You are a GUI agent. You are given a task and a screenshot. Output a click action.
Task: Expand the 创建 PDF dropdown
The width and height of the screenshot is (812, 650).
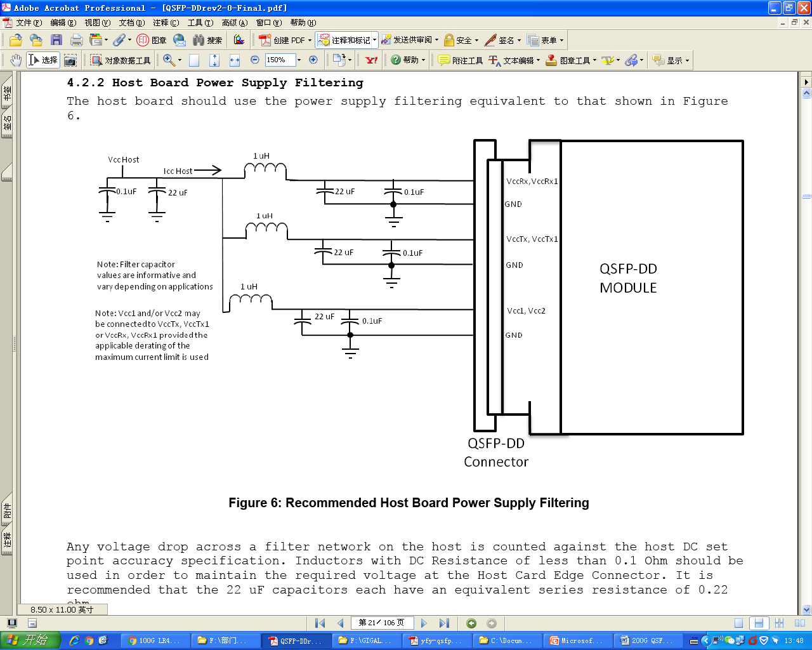click(x=310, y=41)
